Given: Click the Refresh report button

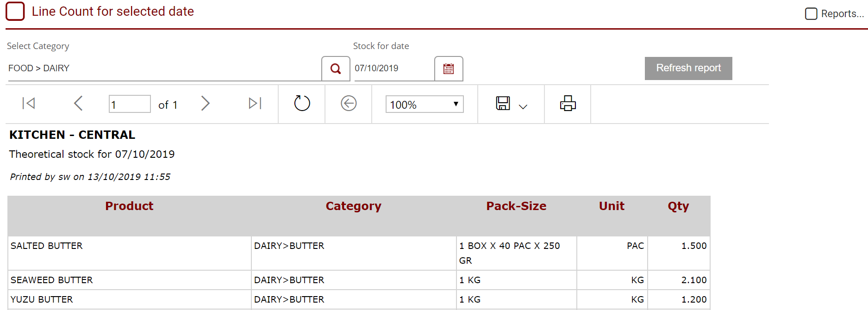Looking at the screenshot, I should pos(688,68).
